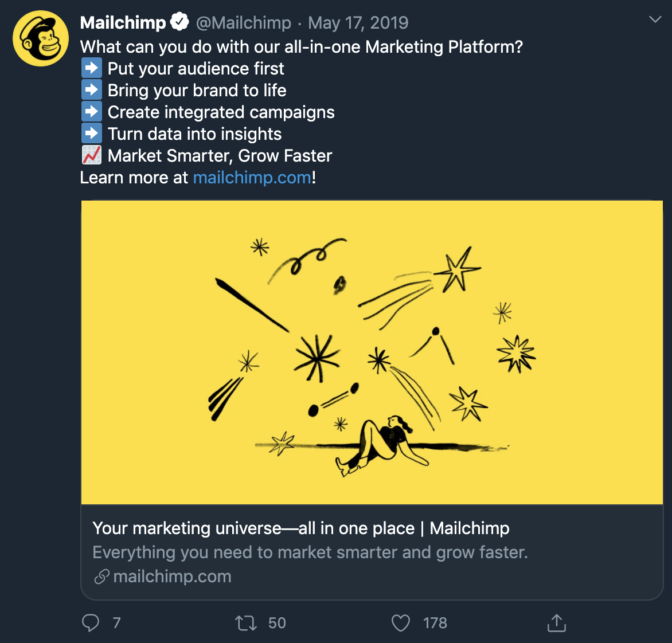View the 178 likes count
Image resolution: width=672 pixels, height=643 pixels.
pyautogui.click(x=435, y=623)
